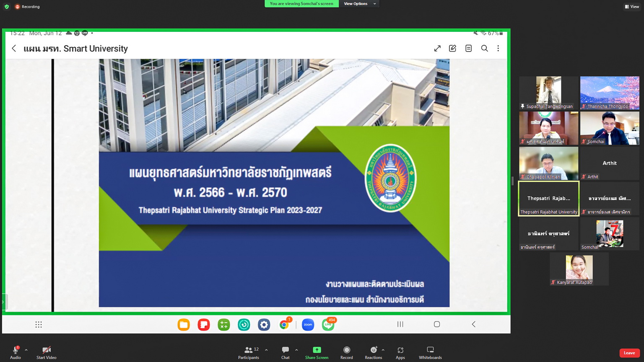644x362 pixels.
Task: Click the Strategic Plan 2023-2027 slide image
Action: 274,183
